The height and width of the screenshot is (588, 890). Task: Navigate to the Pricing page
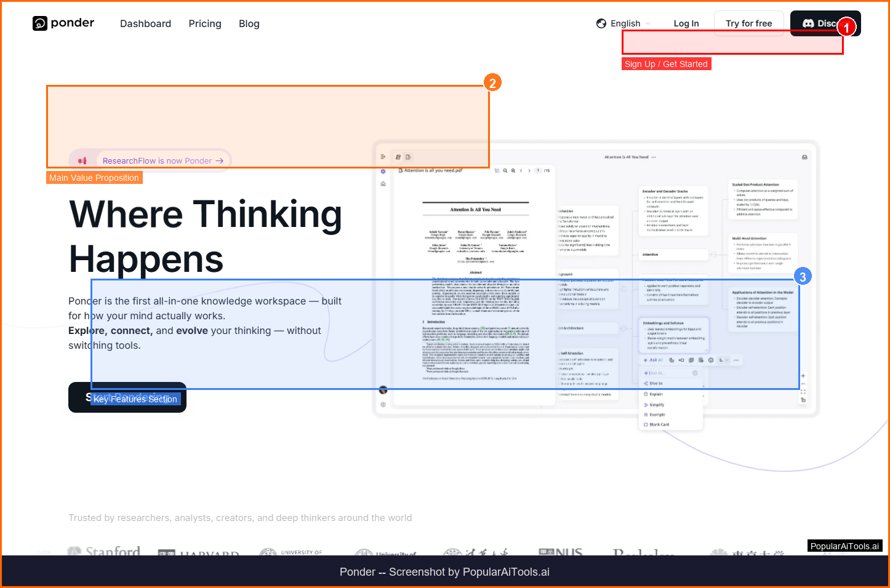[205, 23]
